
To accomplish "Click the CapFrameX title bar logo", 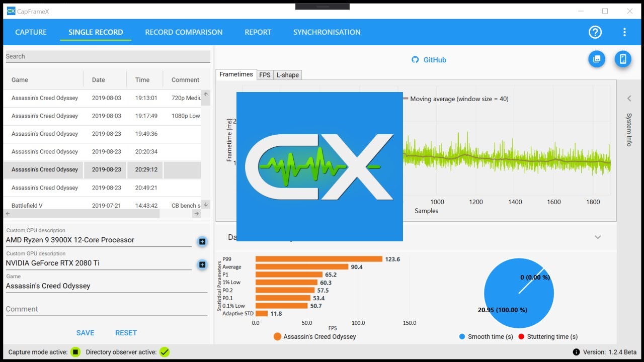I will [x=11, y=11].
